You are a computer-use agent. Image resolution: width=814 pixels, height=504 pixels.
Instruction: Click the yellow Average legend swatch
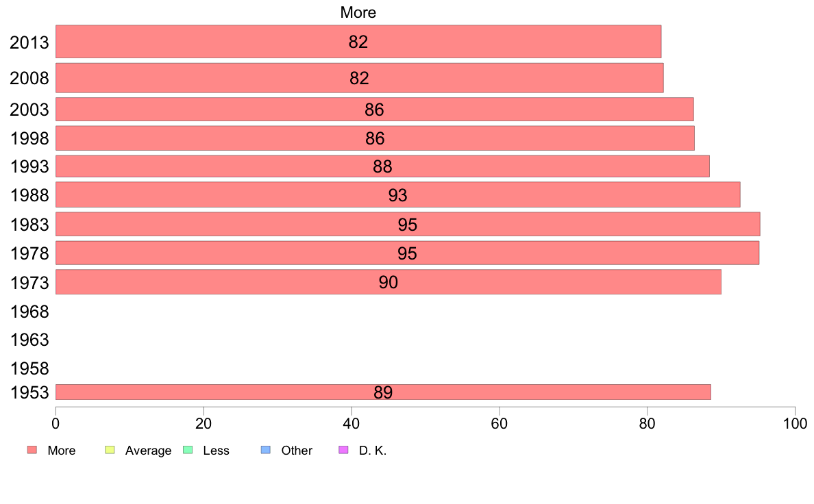click(x=110, y=449)
